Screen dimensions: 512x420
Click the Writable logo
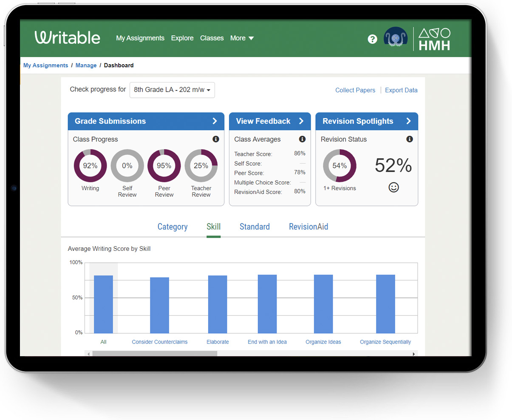[67, 37]
